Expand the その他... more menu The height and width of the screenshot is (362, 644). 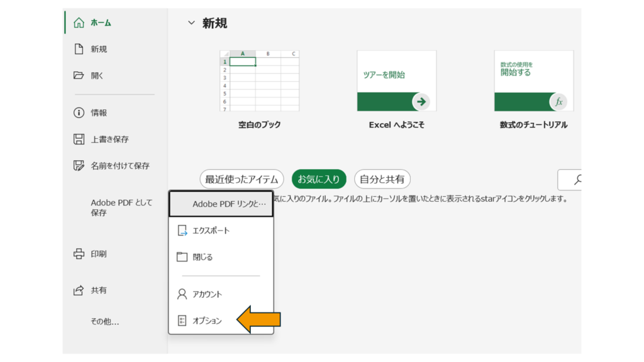point(104,322)
